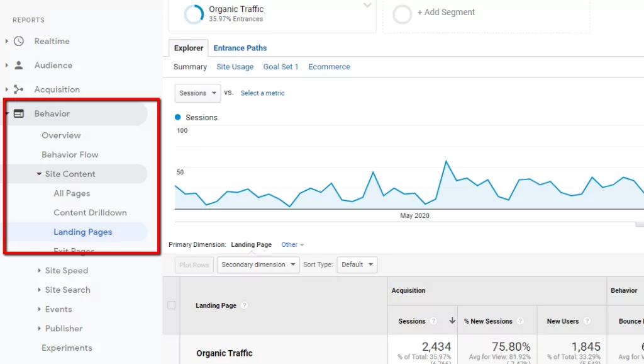Click the Sessions sort descending arrow

452,321
